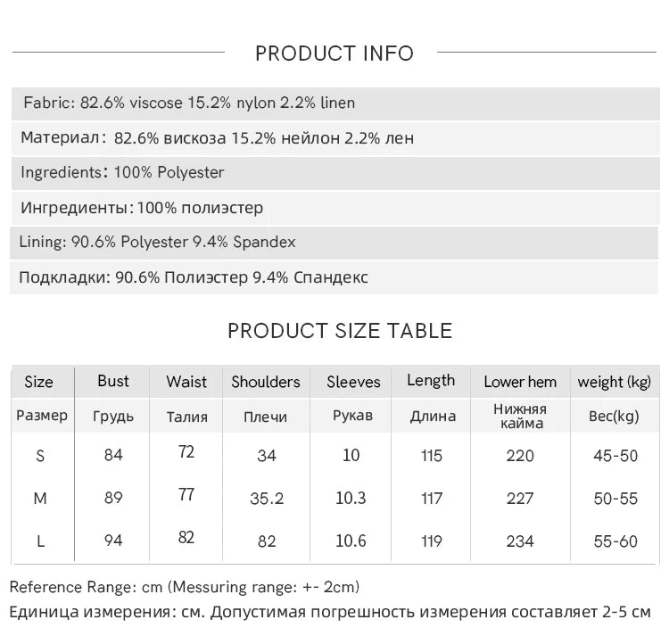669x644 pixels.
Task: Click the Reference Range note text
Action: click(185, 587)
